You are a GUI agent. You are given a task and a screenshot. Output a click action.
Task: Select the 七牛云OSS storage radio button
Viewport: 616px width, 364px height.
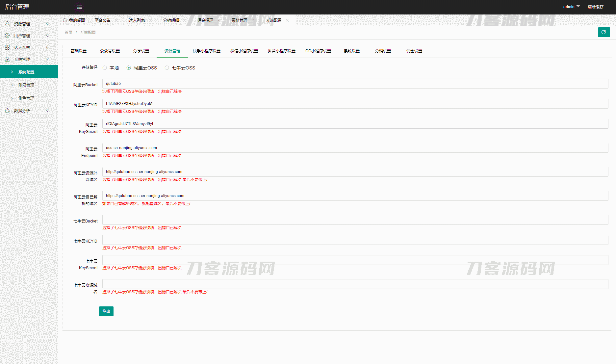167,68
